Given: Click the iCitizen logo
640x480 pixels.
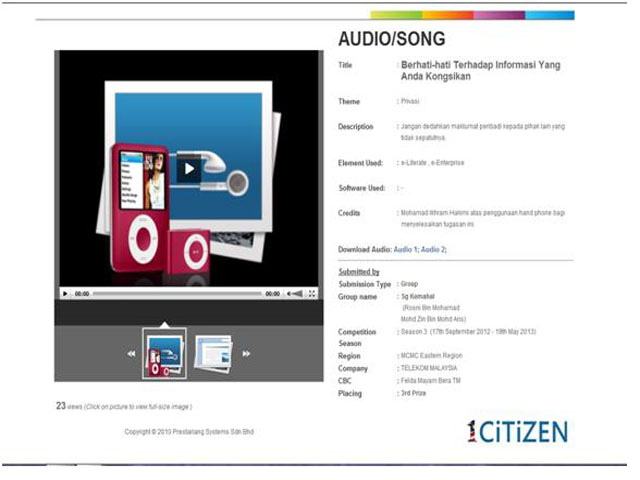Looking at the screenshot, I should 517,431.
